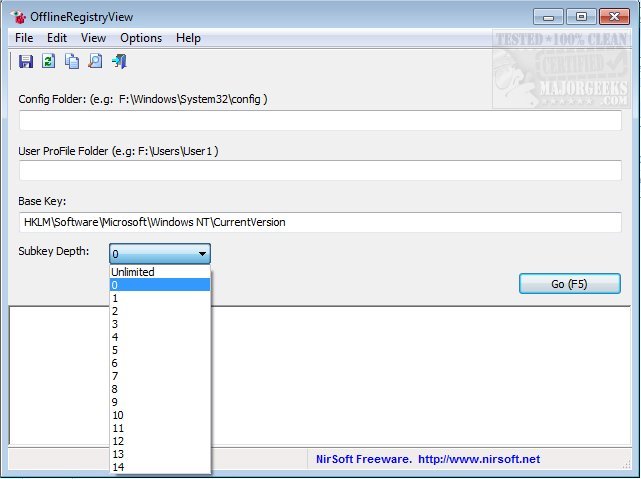Click the Base Key label
The image size is (641, 479).
(x=42, y=201)
